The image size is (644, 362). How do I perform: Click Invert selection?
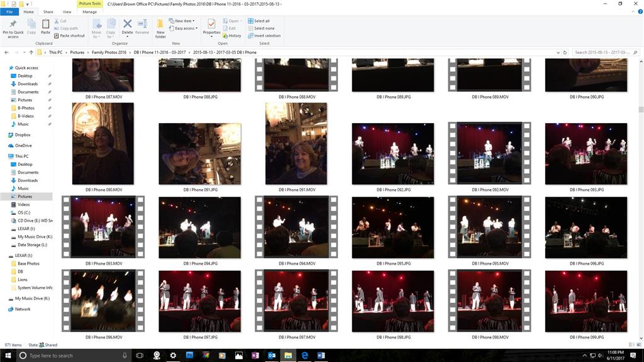[264, 36]
